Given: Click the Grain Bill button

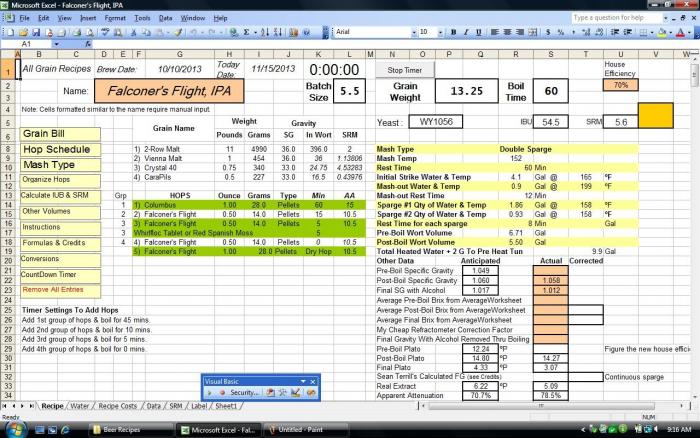Looking at the screenshot, I should (60, 134).
